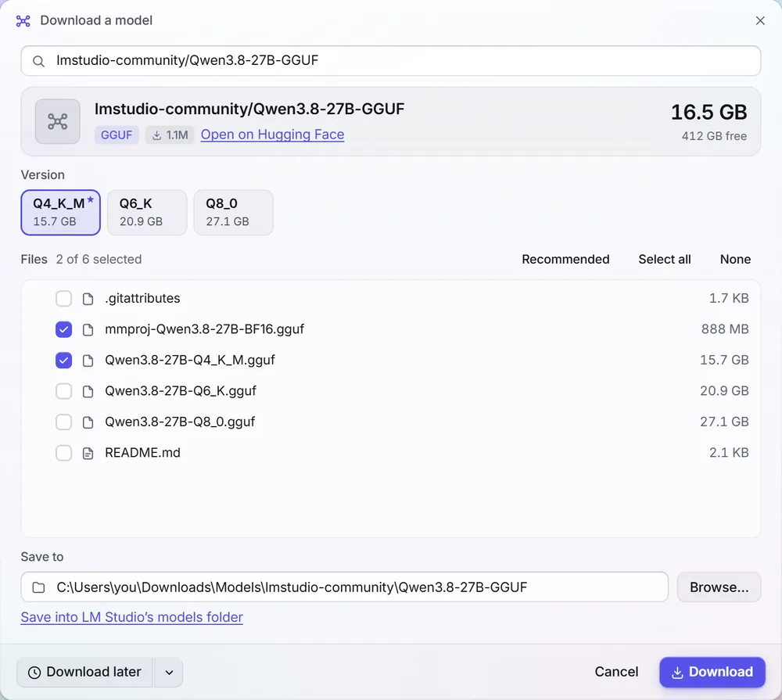Click the document icon beside README.md

[88, 454]
